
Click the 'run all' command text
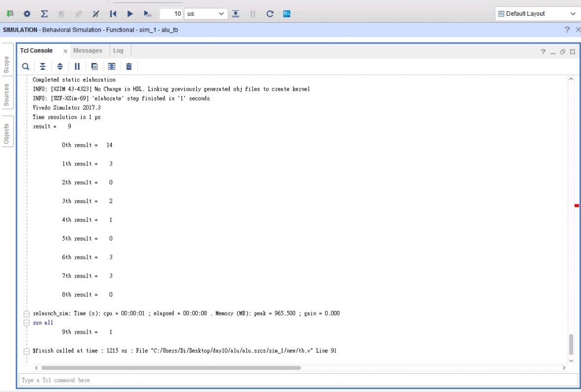43,323
